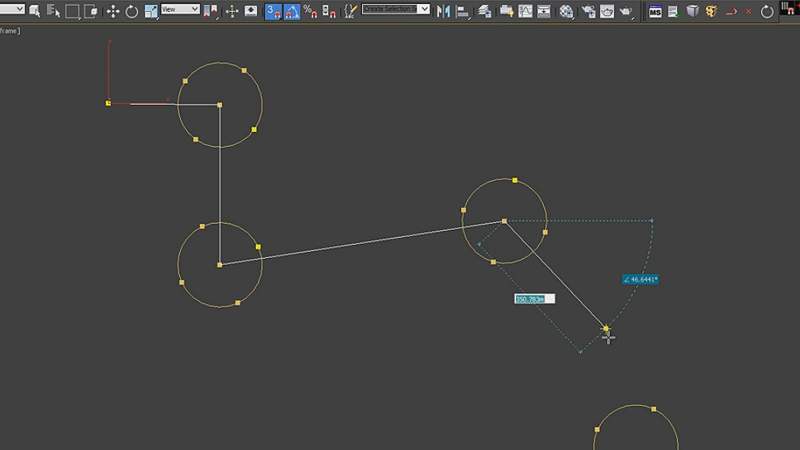The image size is (800, 450).
Task: Activate the Select and Rotate tool
Action: coord(131,10)
